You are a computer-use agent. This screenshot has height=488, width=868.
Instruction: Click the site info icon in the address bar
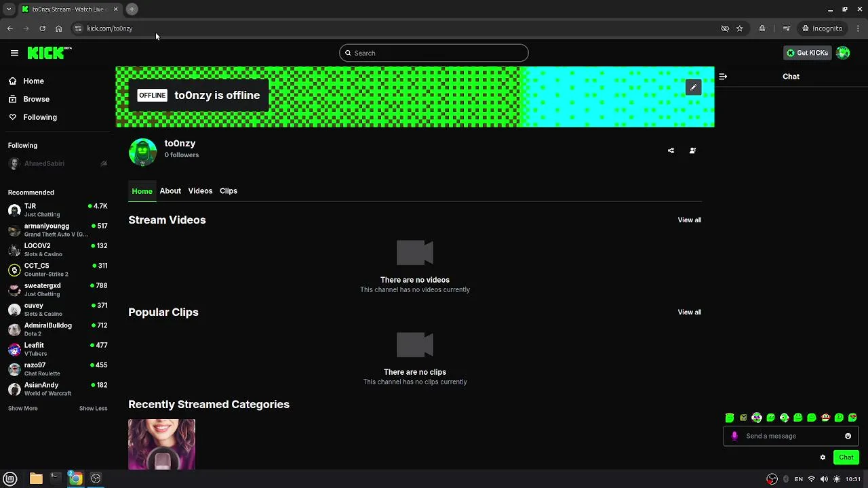coord(78,28)
